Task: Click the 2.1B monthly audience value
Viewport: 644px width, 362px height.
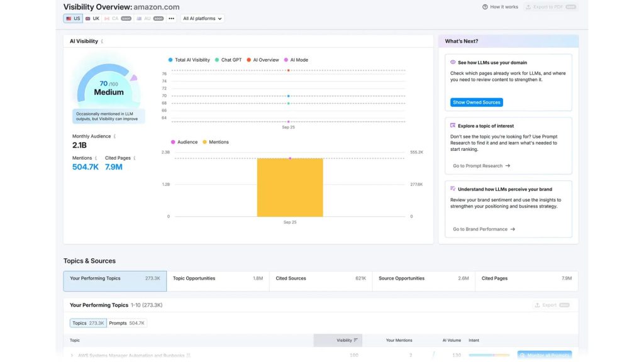Action: [x=79, y=145]
